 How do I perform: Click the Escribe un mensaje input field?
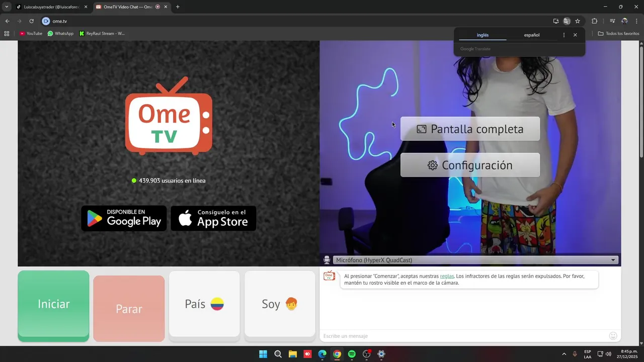[463, 336]
